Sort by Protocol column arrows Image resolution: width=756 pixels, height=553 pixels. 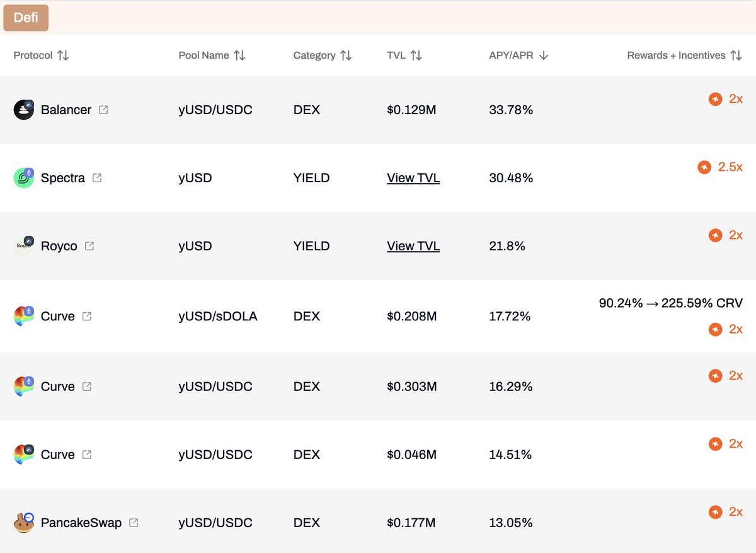pyautogui.click(x=63, y=55)
